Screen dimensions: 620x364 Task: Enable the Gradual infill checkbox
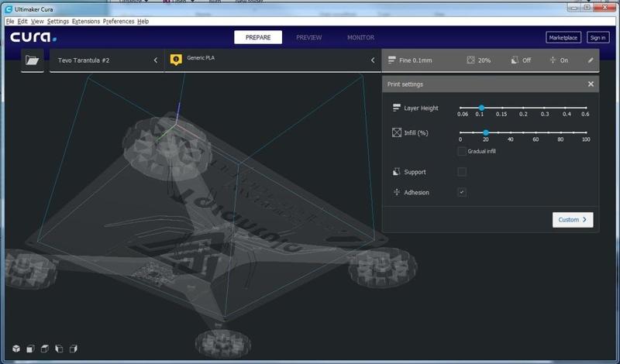(461, 151)
